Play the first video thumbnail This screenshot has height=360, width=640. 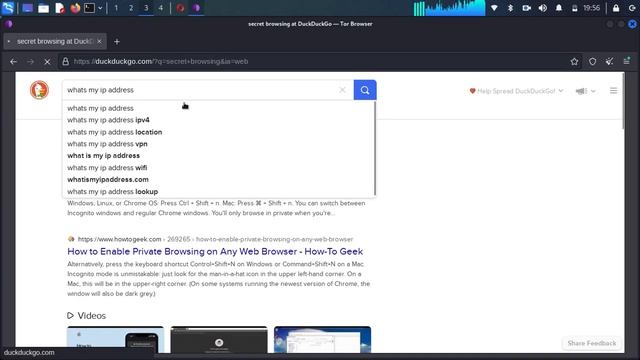[x=116, y=340]
